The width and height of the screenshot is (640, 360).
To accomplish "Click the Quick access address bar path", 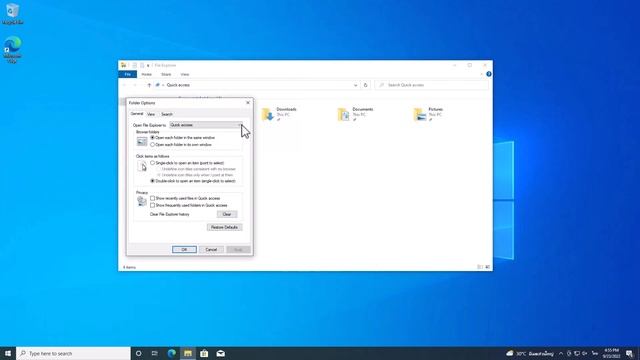I will tap(178, 85).
